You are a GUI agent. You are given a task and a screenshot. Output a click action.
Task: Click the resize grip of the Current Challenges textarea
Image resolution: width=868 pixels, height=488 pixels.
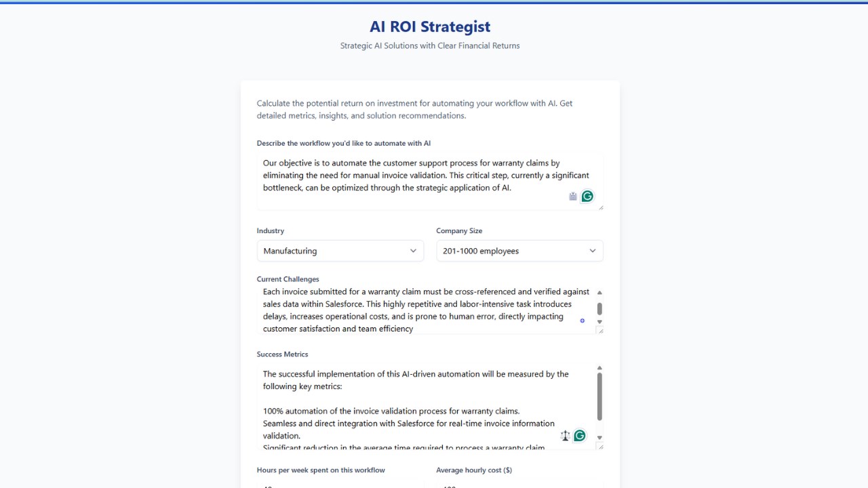point(599,330)
